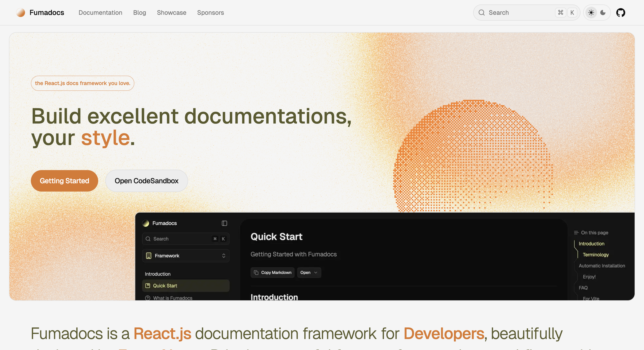Click the Framework building icon

tap(149, 256)
